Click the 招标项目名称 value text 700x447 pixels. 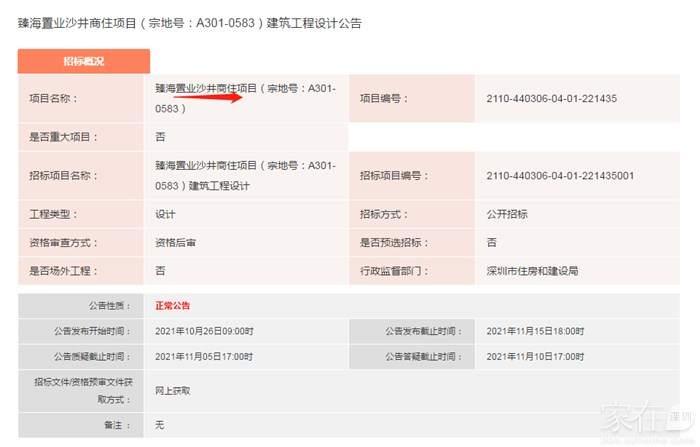point(245,175)
